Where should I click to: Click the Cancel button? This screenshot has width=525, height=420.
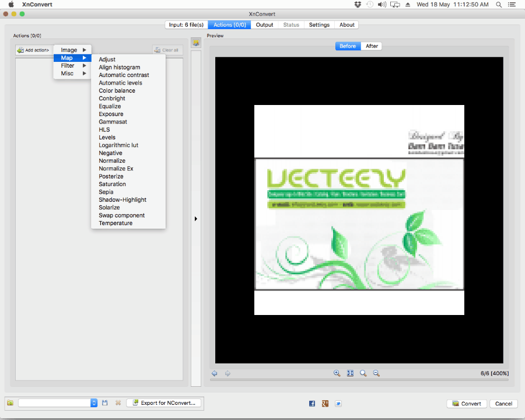tap(503, 404)
